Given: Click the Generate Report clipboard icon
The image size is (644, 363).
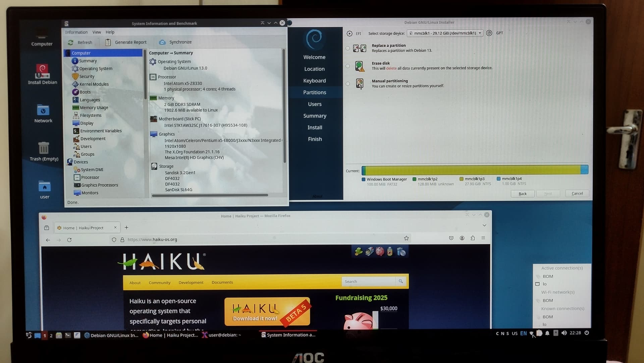Looking at the screenshot, I should [108, 42].
